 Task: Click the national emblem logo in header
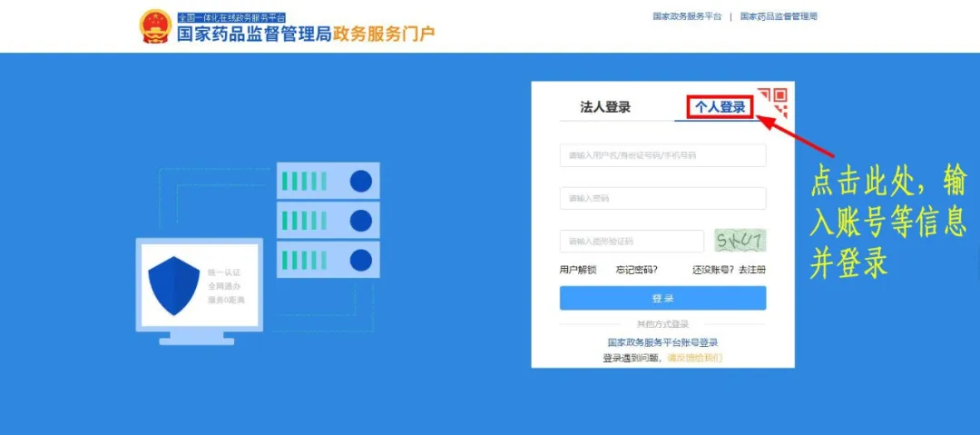click(x=154, y=27)
